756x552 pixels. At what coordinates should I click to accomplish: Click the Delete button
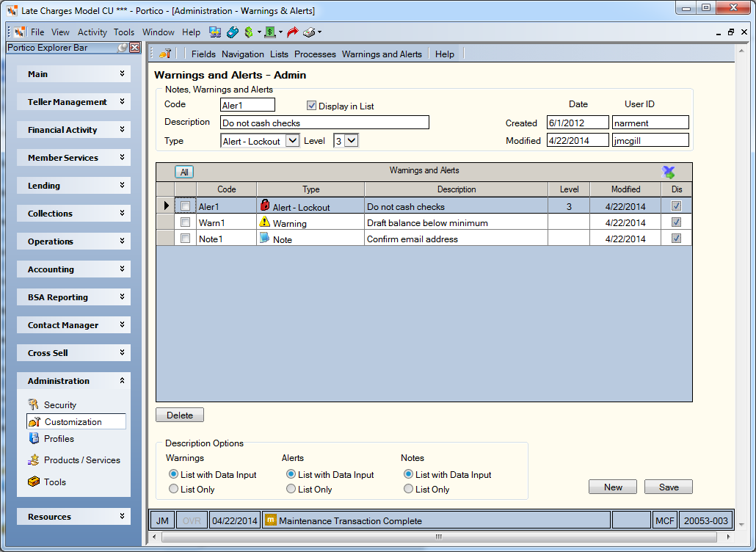point(180,415)
